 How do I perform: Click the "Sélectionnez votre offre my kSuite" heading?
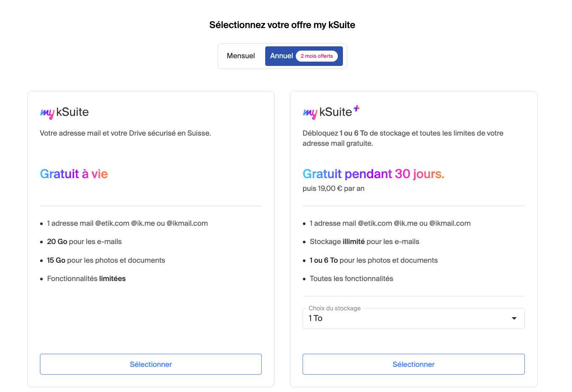coord(282,25)
